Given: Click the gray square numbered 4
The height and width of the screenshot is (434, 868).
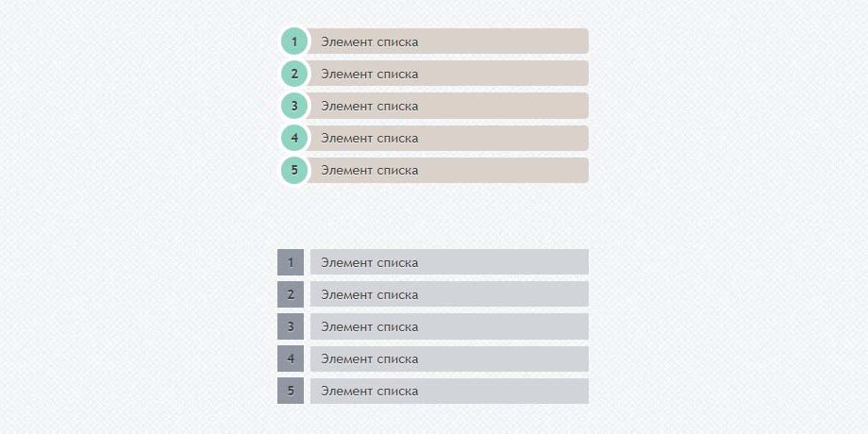Looking at the screenshot, I should click(x=291, y=359).
